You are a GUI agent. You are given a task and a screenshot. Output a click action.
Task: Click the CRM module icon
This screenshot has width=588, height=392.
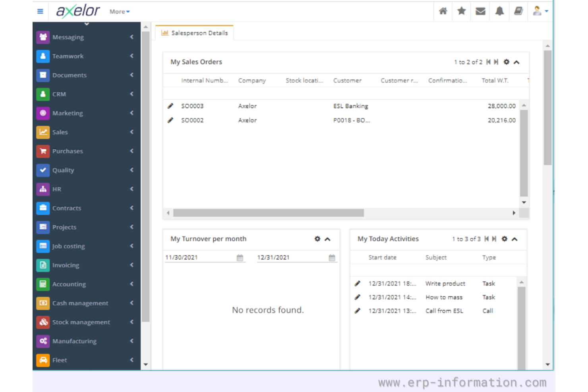(43, 94)
